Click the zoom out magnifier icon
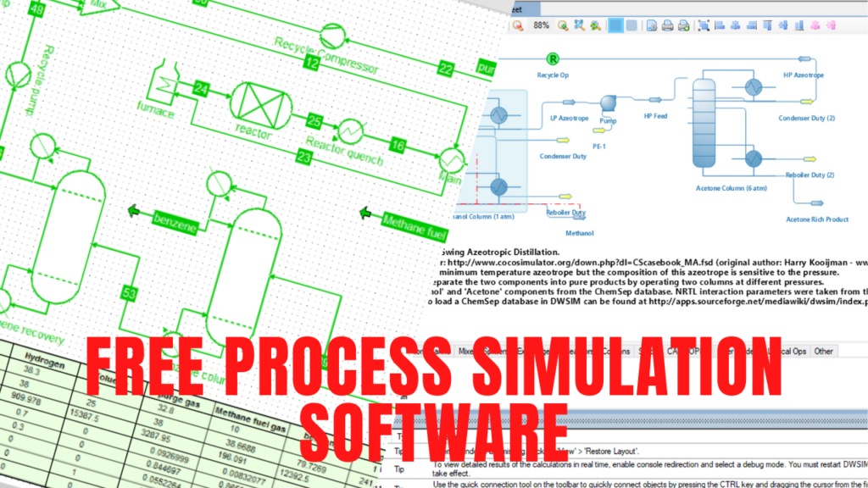This screenshot has height=488, width=868. click(x=518, y=25)
